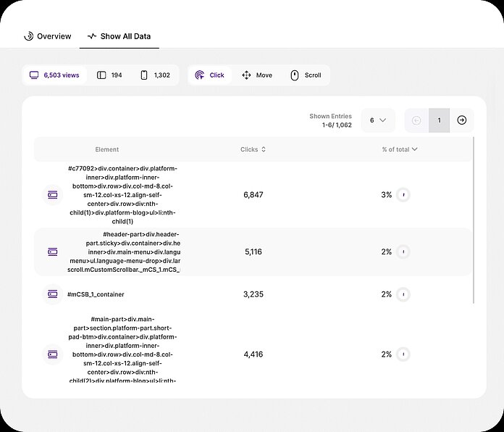The width and height of the screenshot is (504, 432).
Task: Choose the Scroll interaction type
Action: 306,75
